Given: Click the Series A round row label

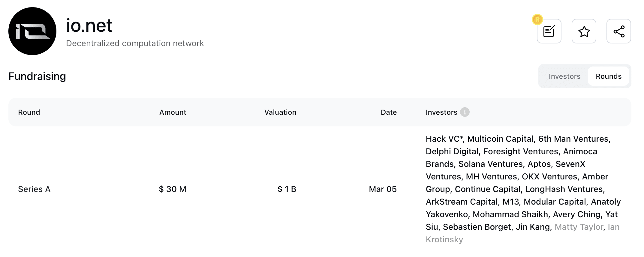Looking at the screenshot, I should (x=34, y=189).
